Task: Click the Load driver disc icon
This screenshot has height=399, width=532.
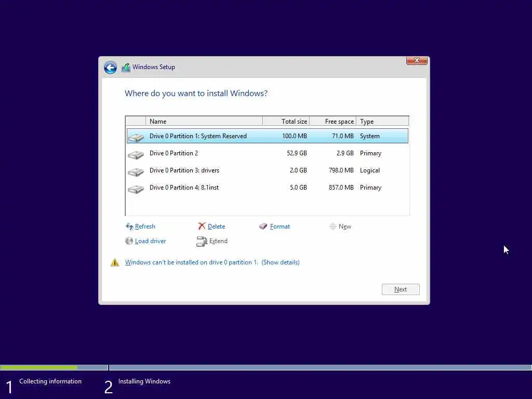Action: pos(129,241)
